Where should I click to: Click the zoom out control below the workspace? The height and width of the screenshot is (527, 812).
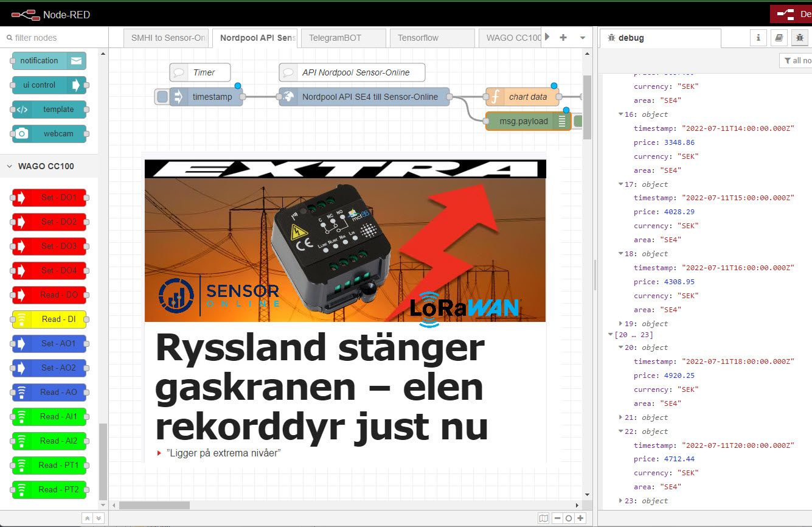(557, 518)
